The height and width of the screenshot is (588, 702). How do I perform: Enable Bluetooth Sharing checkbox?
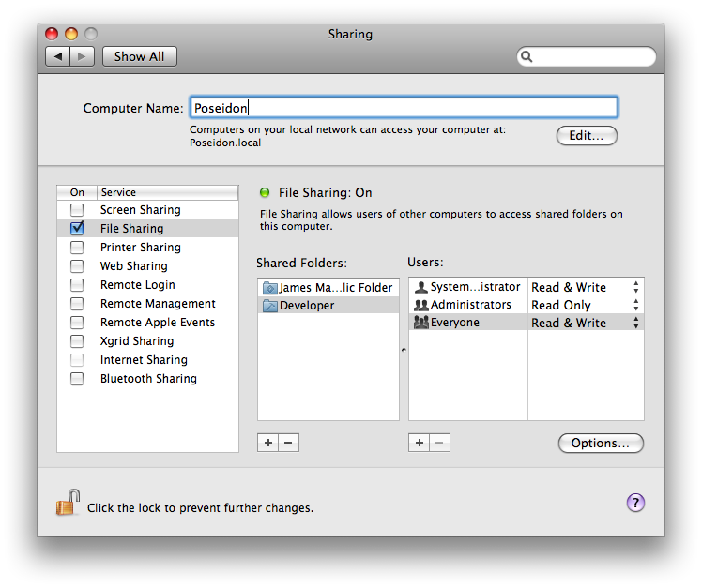(x=77, y=379)
